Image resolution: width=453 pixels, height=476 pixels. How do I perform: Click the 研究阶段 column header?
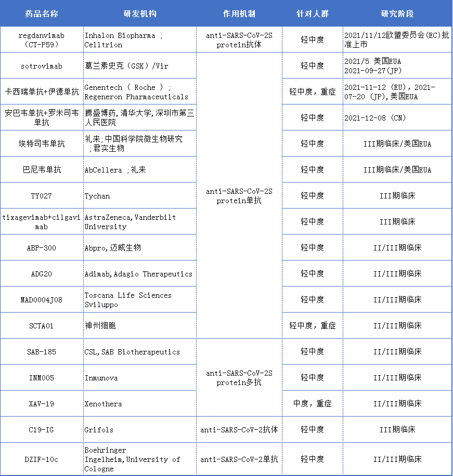397,14
